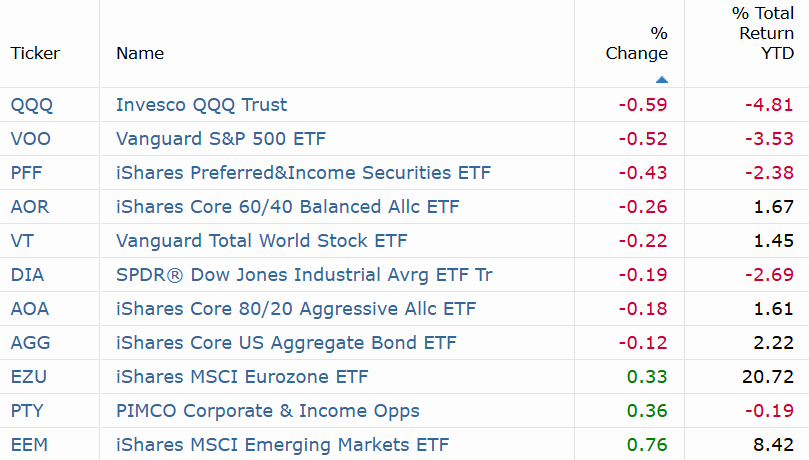Open the QQQ ticker link
The height and width of the screenshot is (460, 809).
coord(31,105)
